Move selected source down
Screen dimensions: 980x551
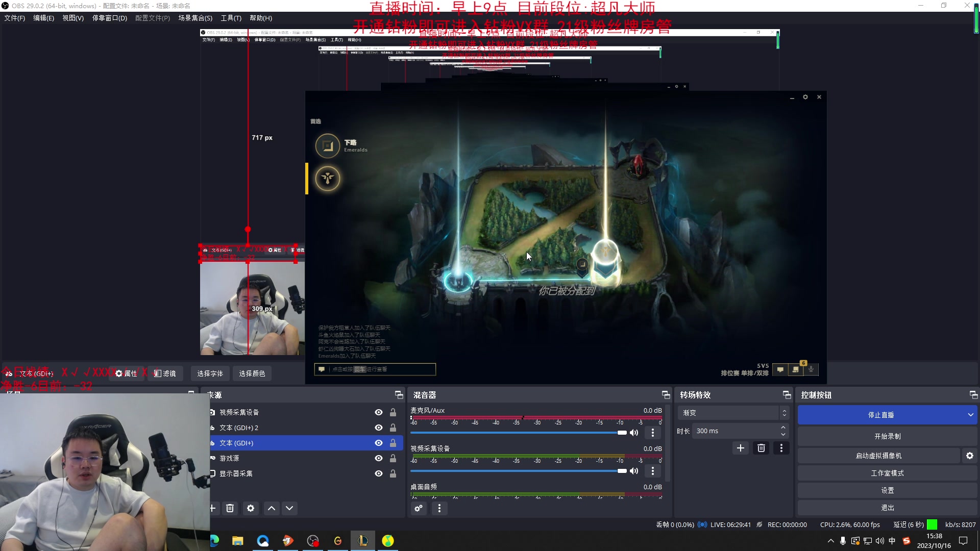(289, 508)
